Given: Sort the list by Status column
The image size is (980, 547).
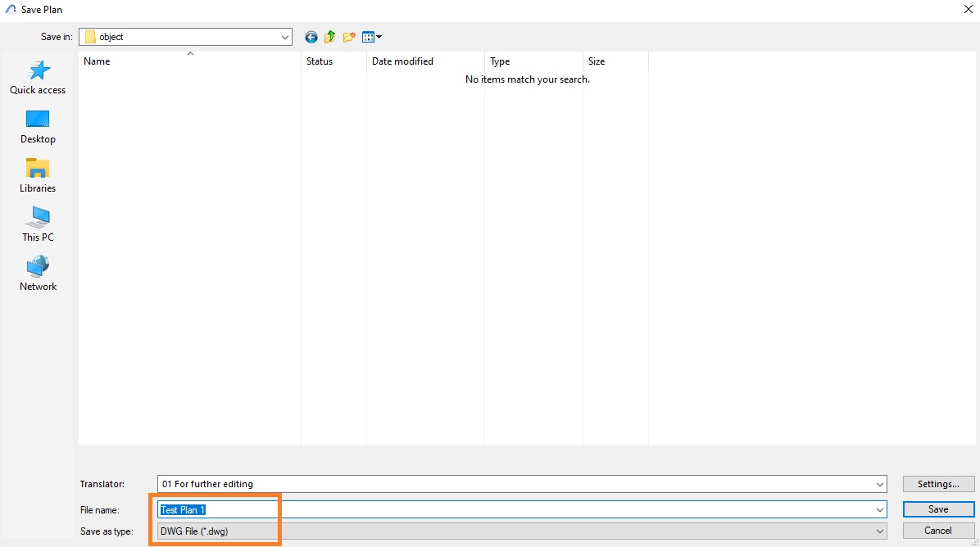Looking at the screenshot, I should [333, 61].
